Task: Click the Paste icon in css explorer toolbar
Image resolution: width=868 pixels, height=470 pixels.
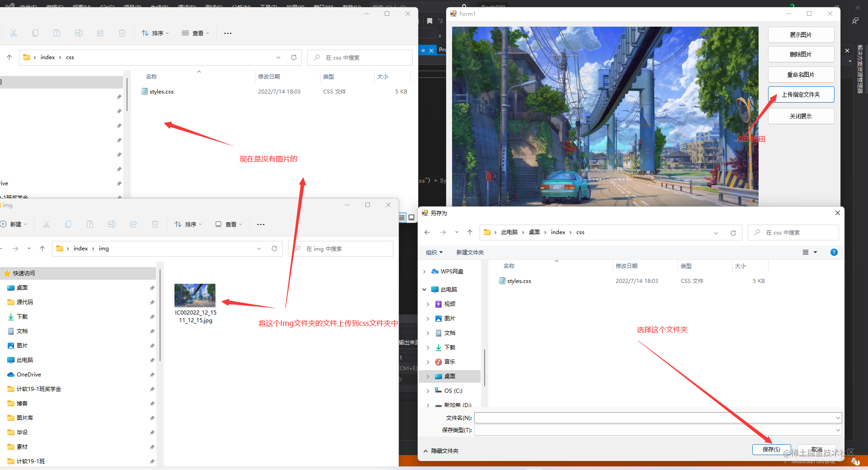Action: [x=57, y=33]
